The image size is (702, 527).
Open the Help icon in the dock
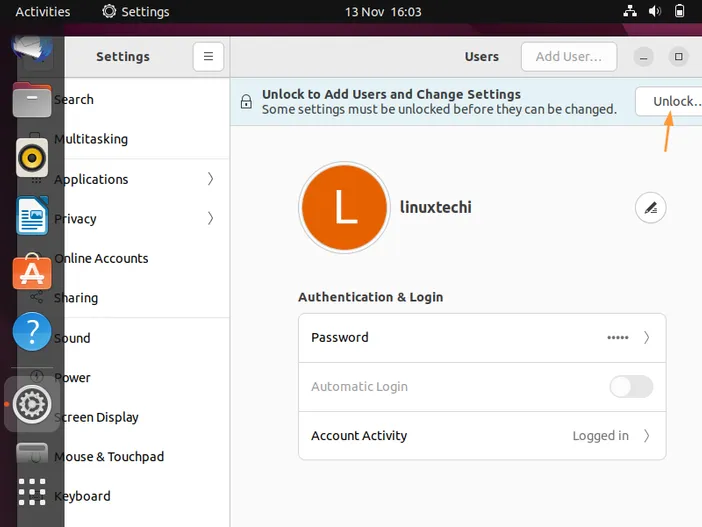coord(32,331)
